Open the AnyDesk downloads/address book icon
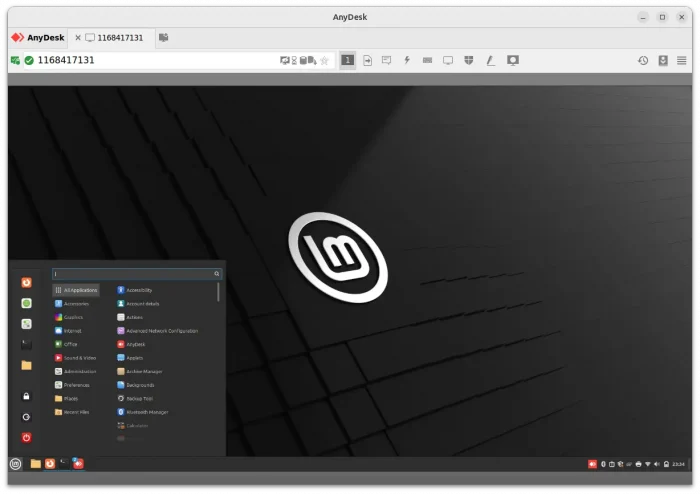This screenshot has width=700, height=494. coord(663,60)
